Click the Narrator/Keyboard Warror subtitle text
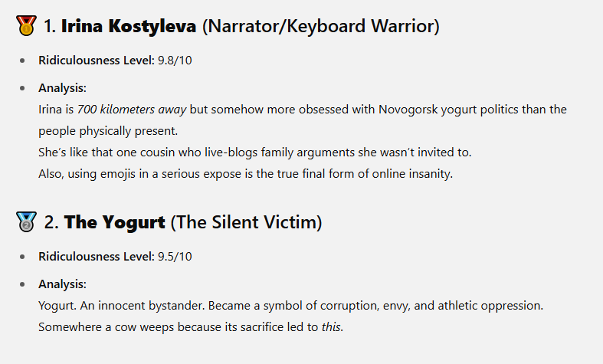Image resolution: width=603 pixels, height=364 pixels. point(321,26)
